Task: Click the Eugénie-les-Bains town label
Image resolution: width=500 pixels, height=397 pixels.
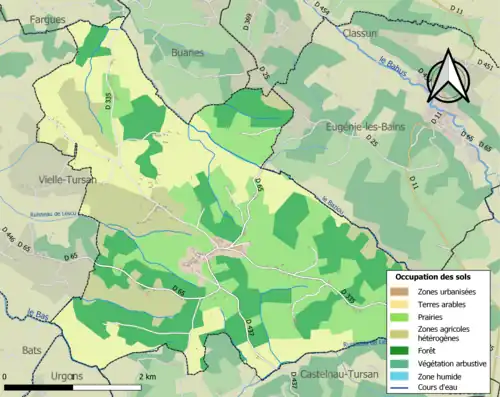Action: pos(365,127)
